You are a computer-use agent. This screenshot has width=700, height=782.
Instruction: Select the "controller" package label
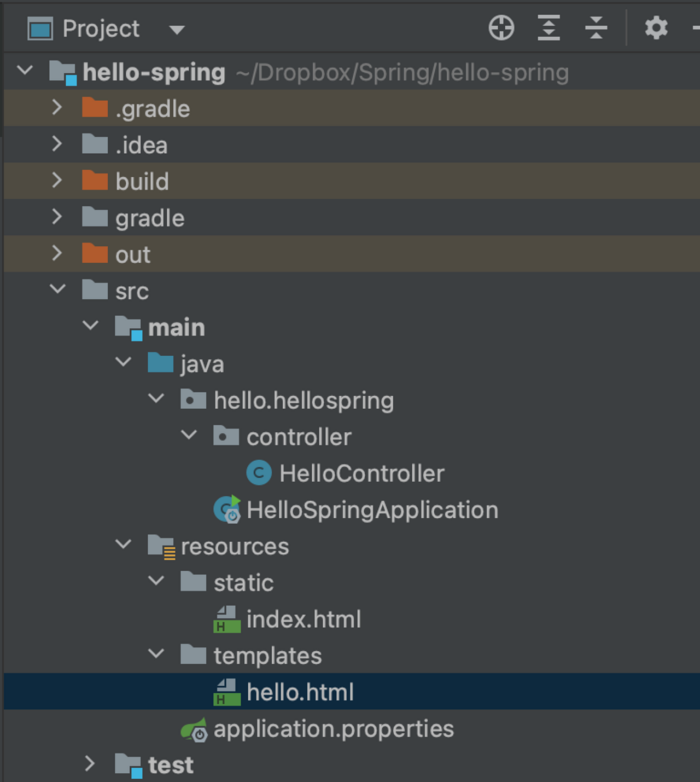click(299, 437)
